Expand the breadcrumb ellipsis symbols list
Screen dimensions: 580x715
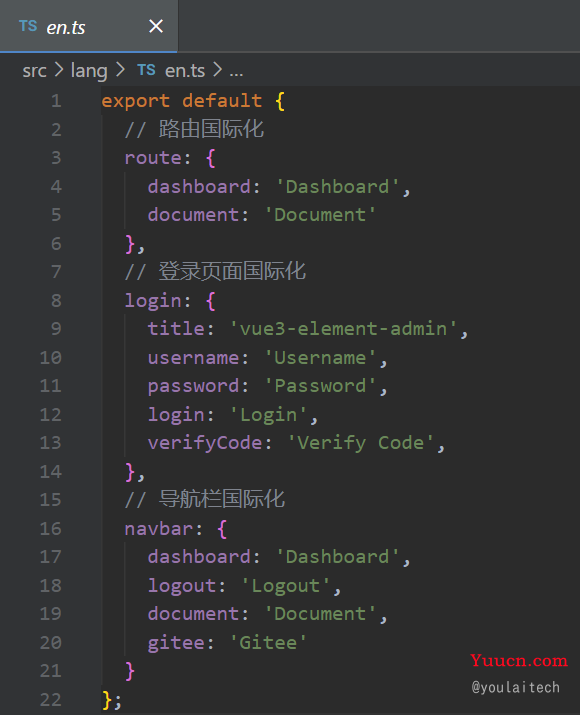(236, 71)
